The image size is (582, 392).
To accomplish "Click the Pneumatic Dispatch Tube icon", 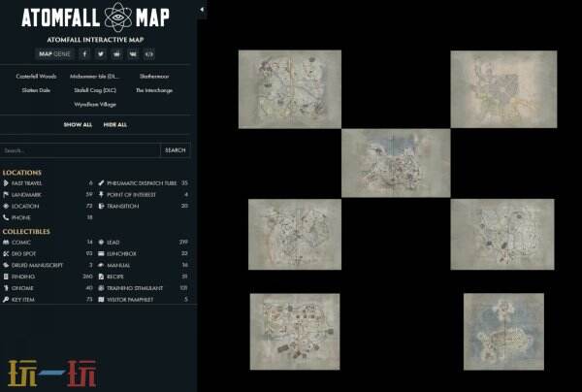I will point(101,183).
